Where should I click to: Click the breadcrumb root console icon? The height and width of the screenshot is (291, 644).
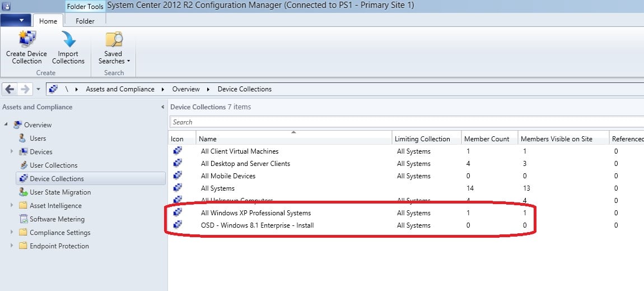click(53, 89)
